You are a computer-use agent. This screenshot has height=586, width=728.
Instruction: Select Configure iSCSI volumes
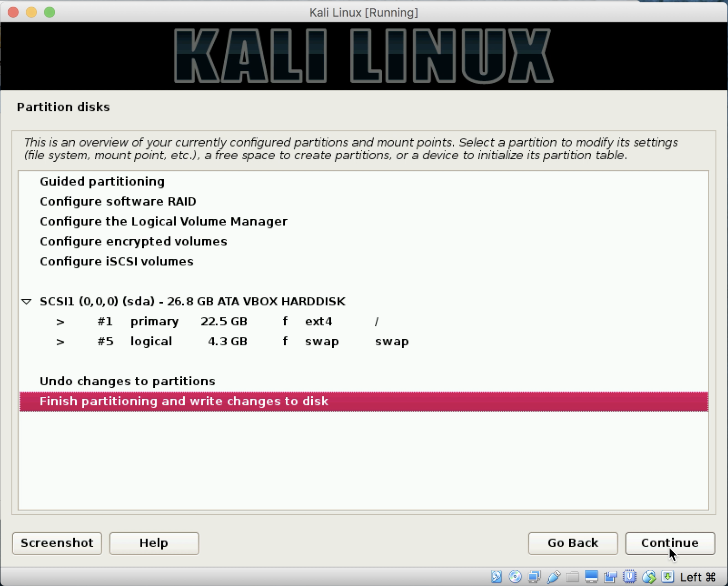(x=364, y=262)
